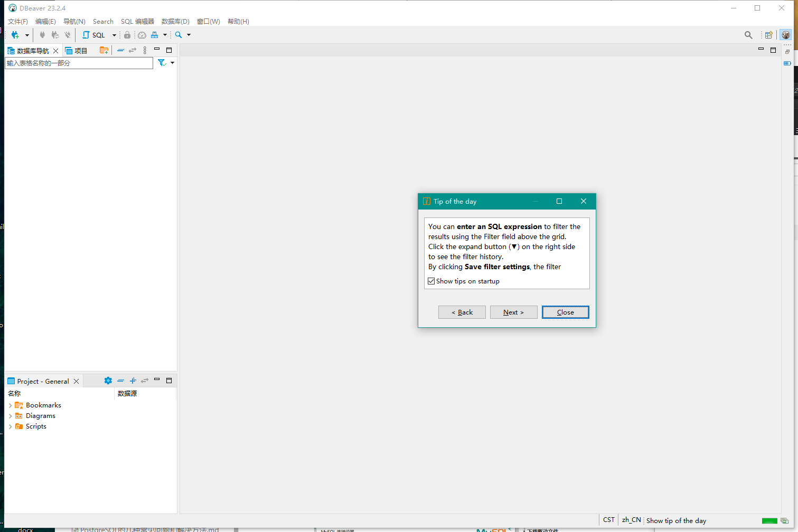Click the blue magnifier search icon
This screenshot has height=532, width=798.
(179, 35)
